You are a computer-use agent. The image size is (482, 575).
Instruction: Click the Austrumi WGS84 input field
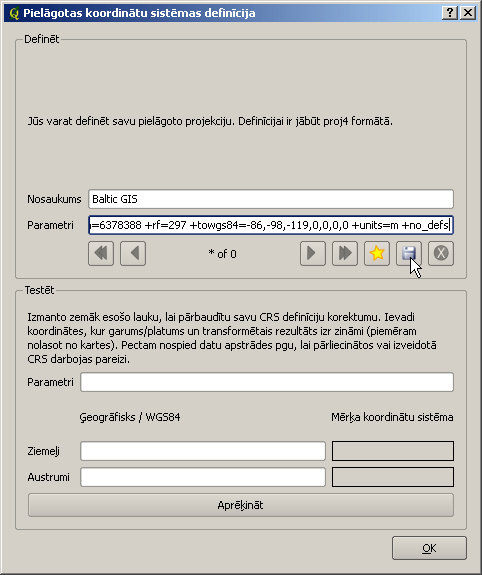click(x=203, y=477)
